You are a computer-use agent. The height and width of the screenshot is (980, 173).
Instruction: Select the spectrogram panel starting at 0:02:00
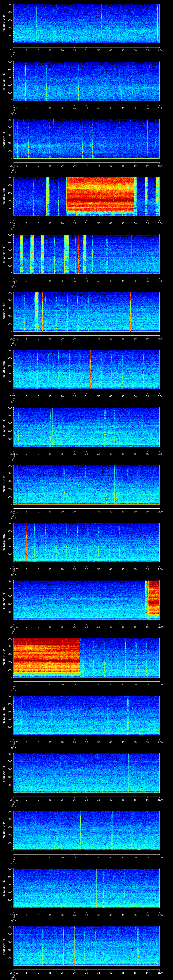coord(86,81)
